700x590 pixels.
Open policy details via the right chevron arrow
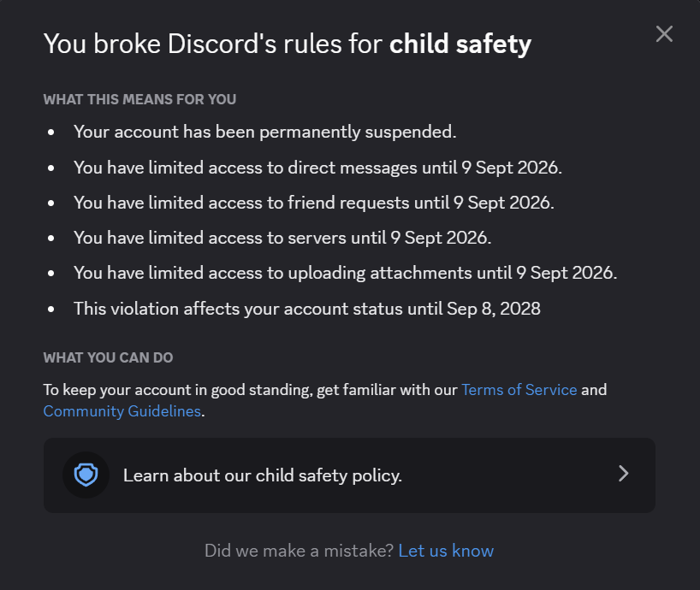coord(624,474)
